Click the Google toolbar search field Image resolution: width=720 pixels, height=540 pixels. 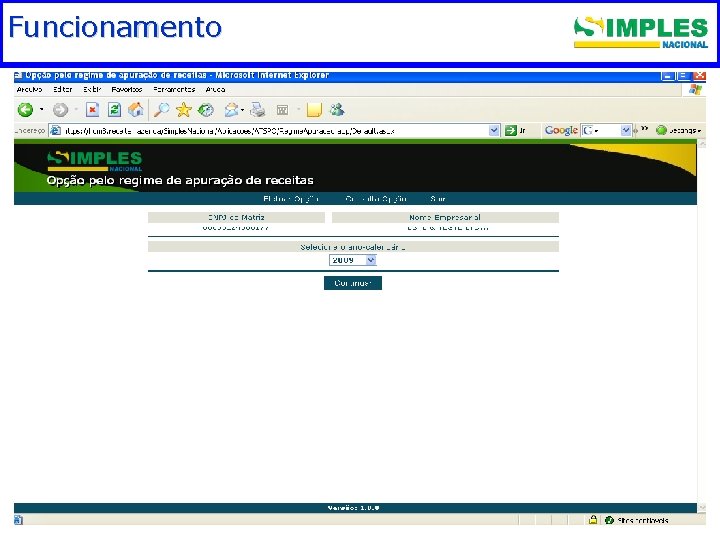tap(606, 130)
